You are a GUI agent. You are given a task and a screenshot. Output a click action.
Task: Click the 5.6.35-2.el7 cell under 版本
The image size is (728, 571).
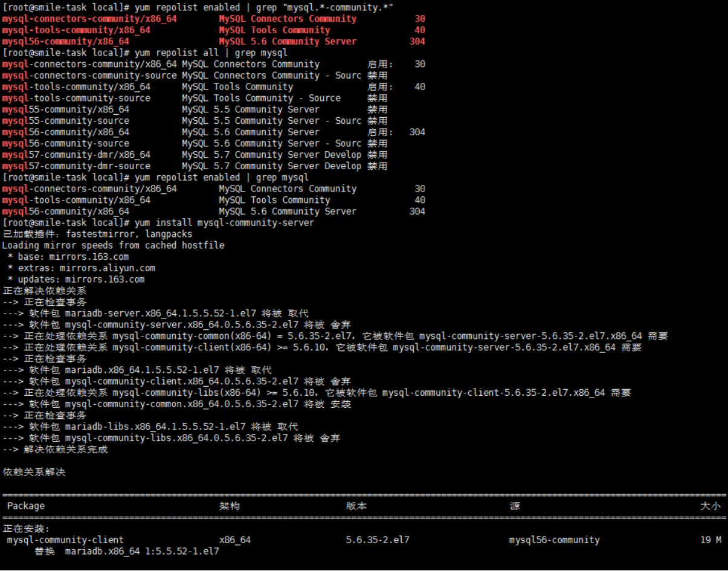pos(378,540)
